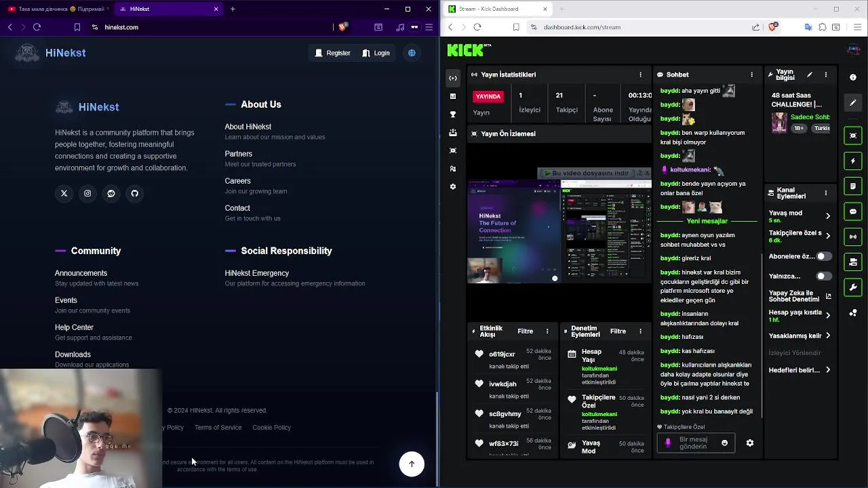Screen dimensions: 868x488
Task: Open Yapay Zeka ile Sohbet Denetimi link
Action: coord(800,296)
